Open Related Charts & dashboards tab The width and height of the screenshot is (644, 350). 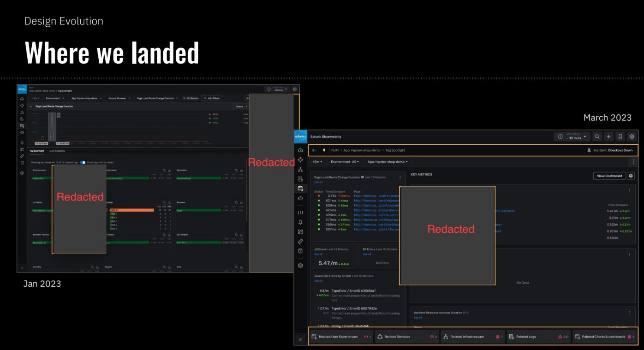(605, 337)
